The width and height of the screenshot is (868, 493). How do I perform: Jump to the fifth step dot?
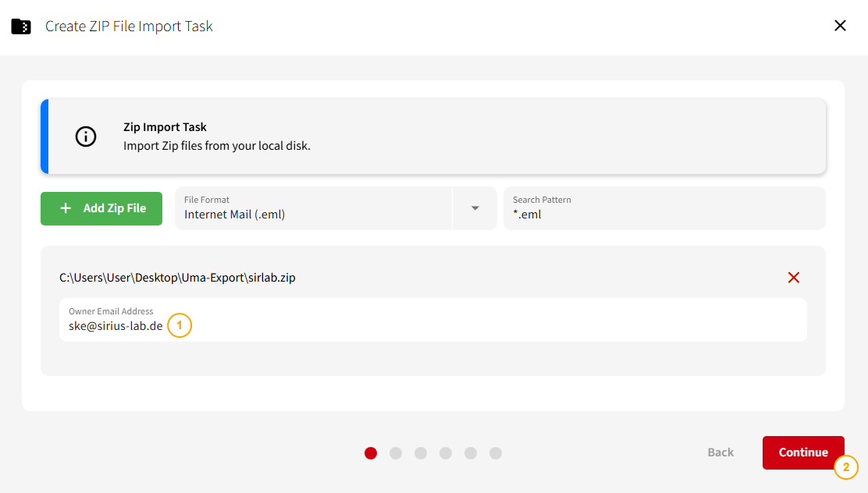(x=471, y=453)
